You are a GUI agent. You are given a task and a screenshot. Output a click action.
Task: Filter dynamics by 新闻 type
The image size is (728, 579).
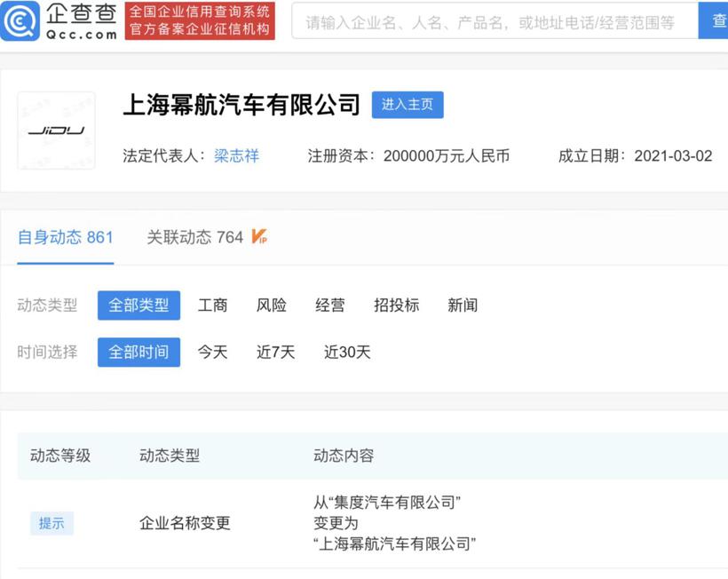coord(463,305)
